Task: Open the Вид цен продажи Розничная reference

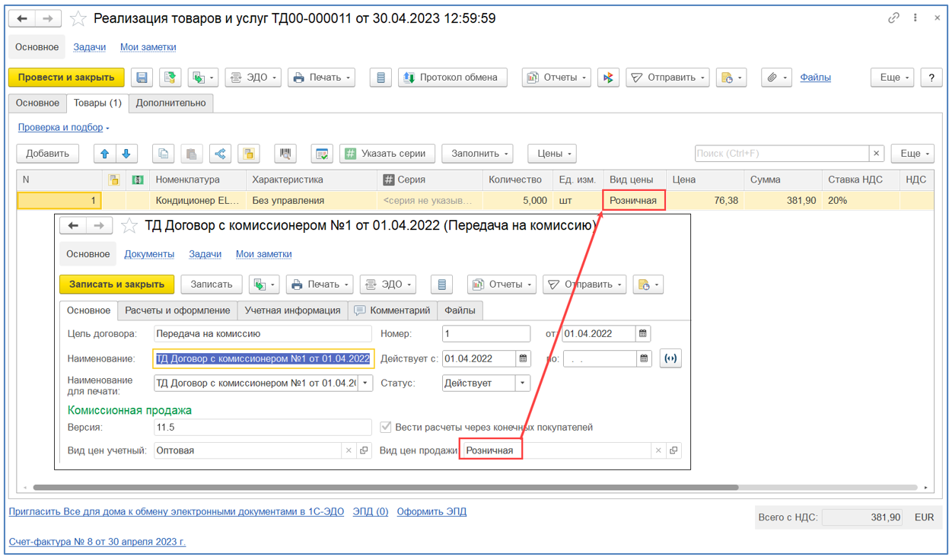Action: (x=674, y=450)
